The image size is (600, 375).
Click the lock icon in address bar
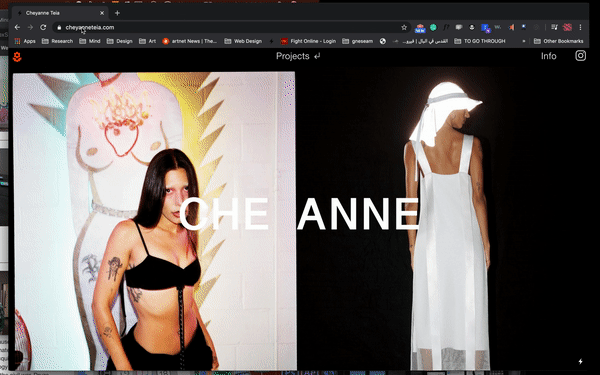[59, 28]
